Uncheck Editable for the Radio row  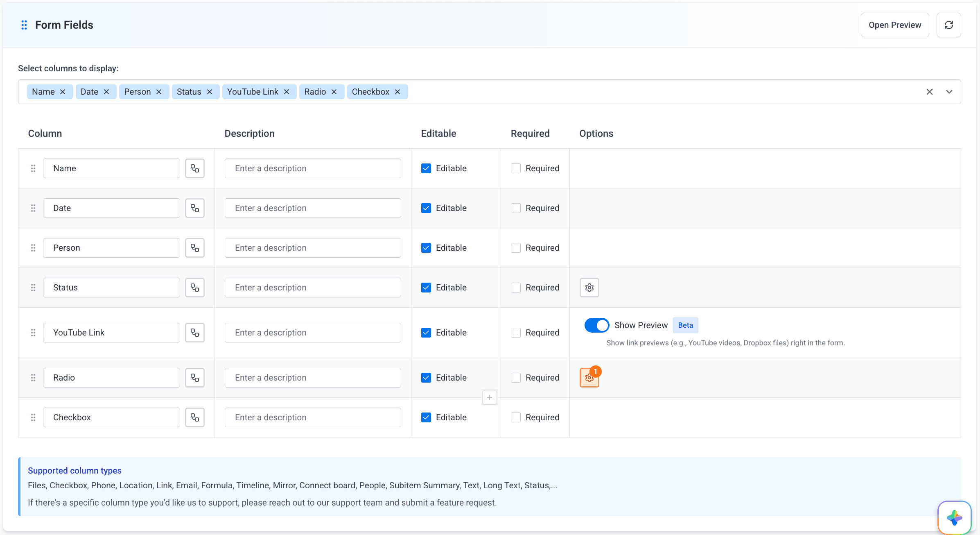coord(426,378)
